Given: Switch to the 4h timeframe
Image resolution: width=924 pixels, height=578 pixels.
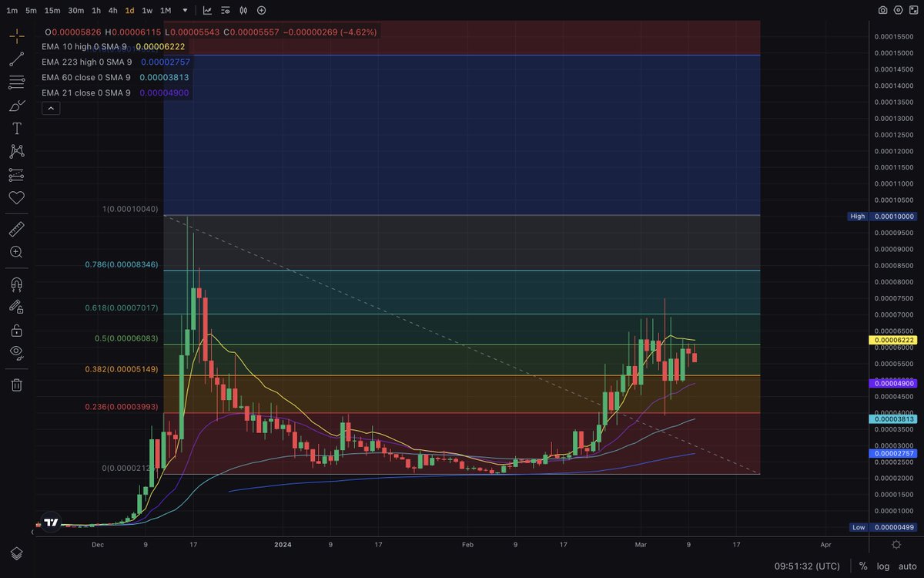Looking at the screenshot, I should [x=112, y=11].
